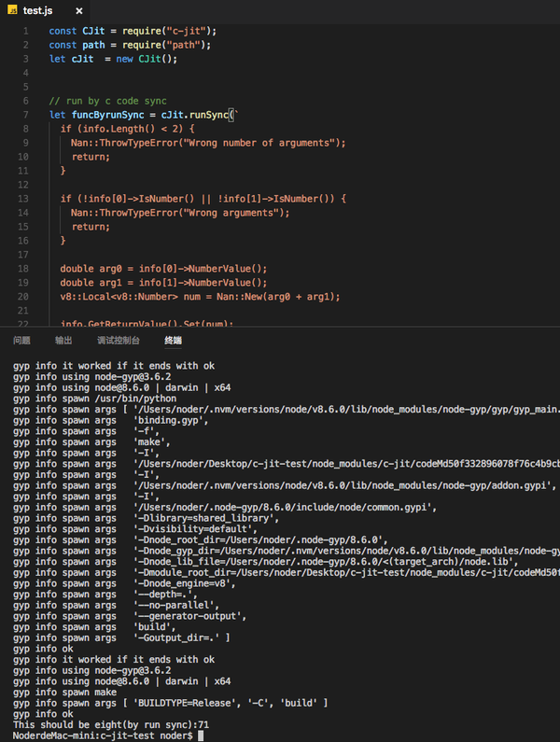
Task: Click terminal argument '-Dnode_engine=v8'
Action: [x=185, y=583]
